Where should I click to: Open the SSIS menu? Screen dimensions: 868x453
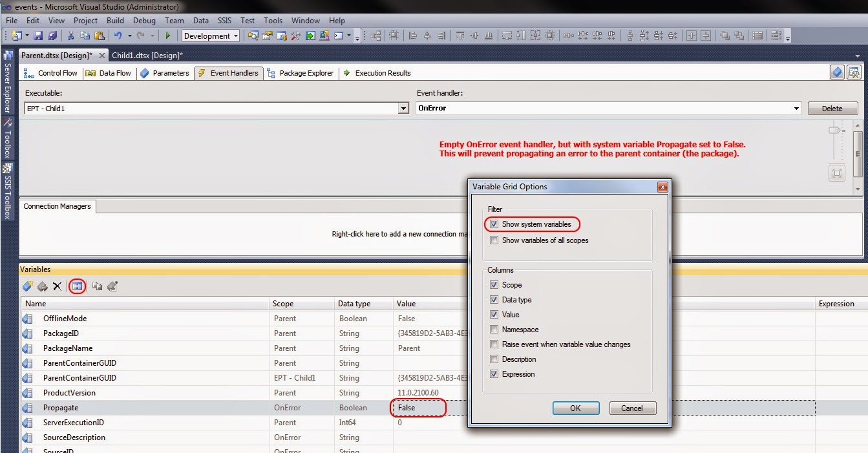click(x=226, y=21)
